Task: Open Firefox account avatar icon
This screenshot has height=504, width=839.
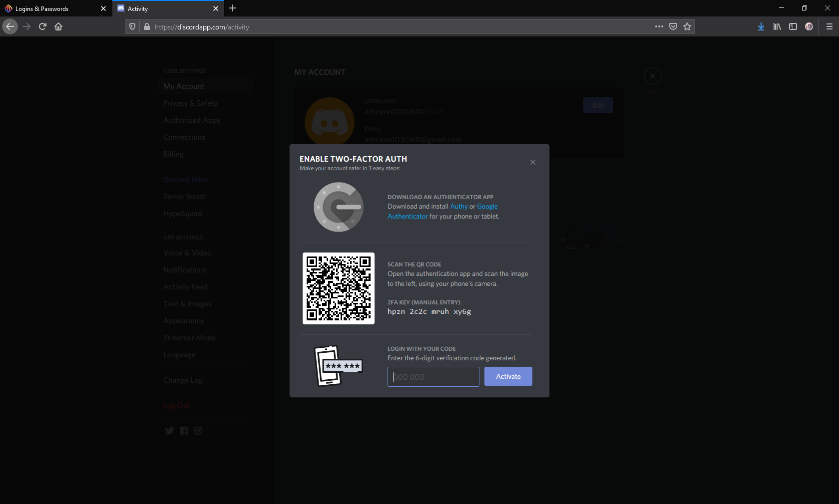Action: [809, 26]
